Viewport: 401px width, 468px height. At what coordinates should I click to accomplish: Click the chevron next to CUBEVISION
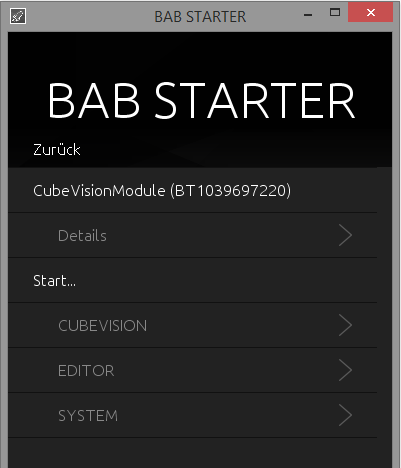pos(345,325)
